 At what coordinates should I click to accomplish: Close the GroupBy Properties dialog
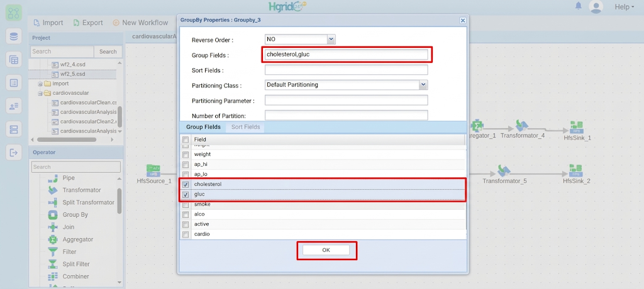click(x=462, y=20)
